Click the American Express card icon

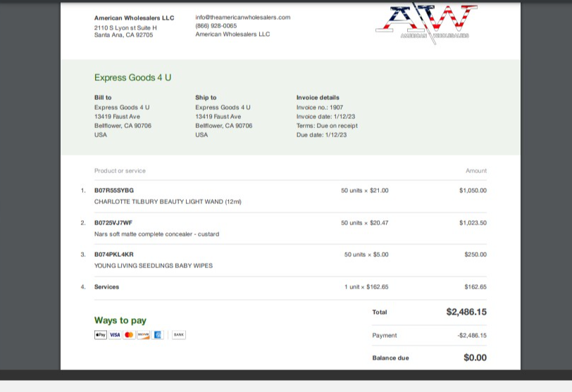click(x=158, y=335)
